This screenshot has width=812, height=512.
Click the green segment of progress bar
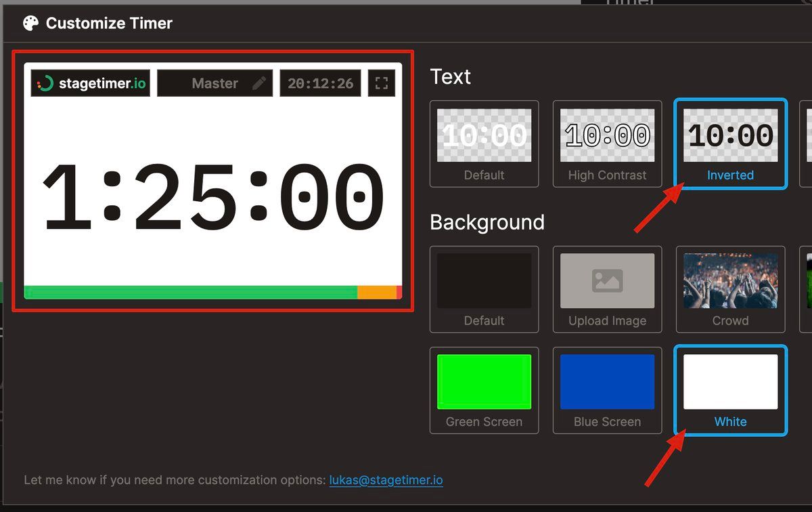pyautogui.click(x=191, y=292)
